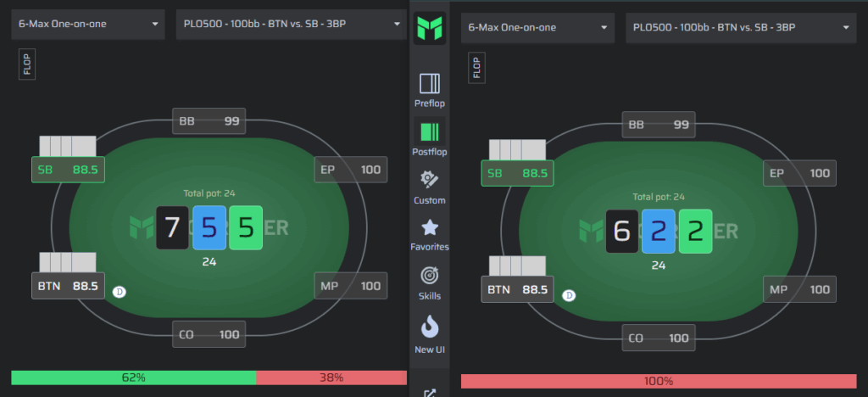This screenshot has height=397, width=868.
Task: Select the MP seat in left table
Action: pos(350,286)
